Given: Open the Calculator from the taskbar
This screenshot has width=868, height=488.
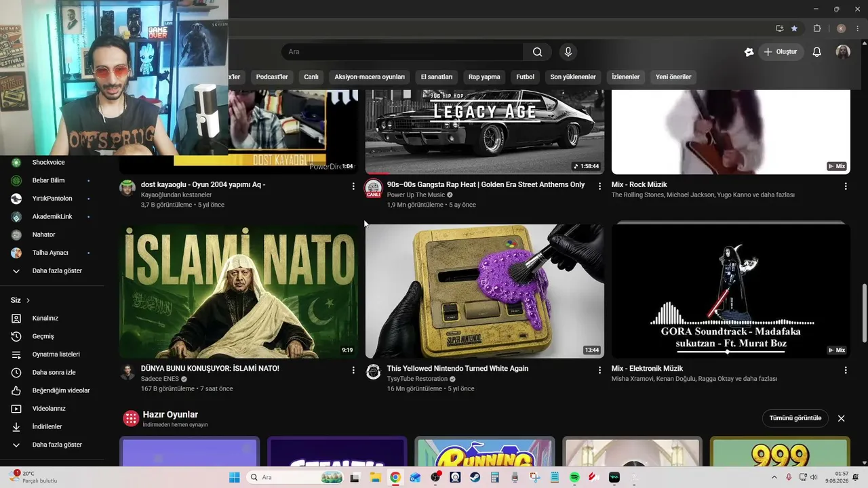Looking at the screenshot, I should coord(494,477).
